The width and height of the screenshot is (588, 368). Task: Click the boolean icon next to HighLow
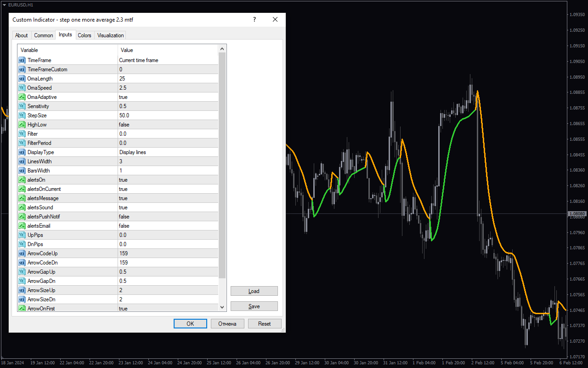(22, 125)
